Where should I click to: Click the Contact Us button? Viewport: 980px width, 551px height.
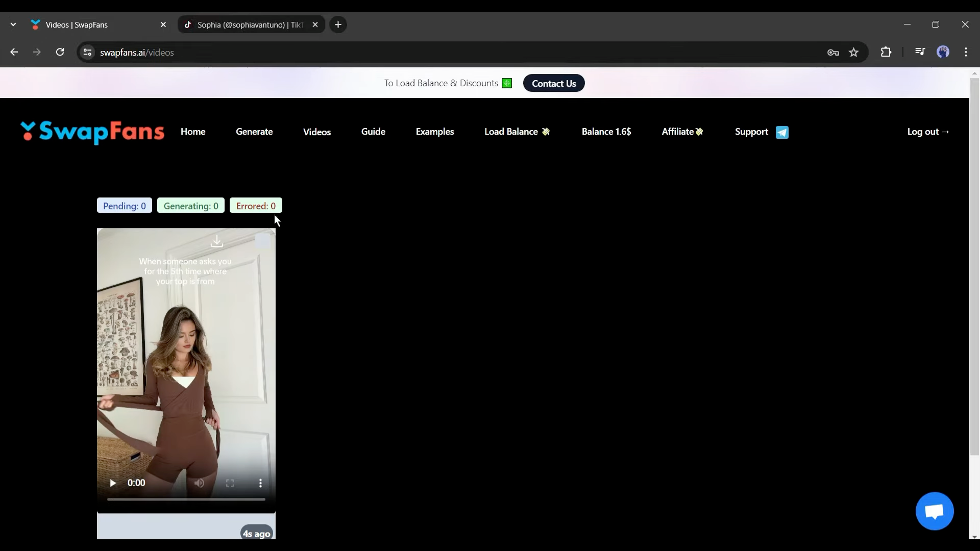[554, 84]
